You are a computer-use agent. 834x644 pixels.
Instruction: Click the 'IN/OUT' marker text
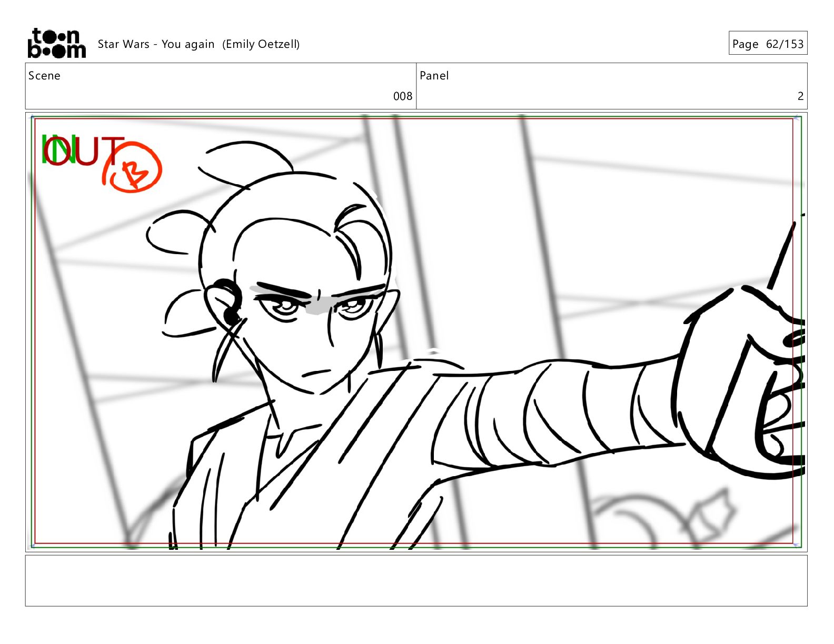83,150
